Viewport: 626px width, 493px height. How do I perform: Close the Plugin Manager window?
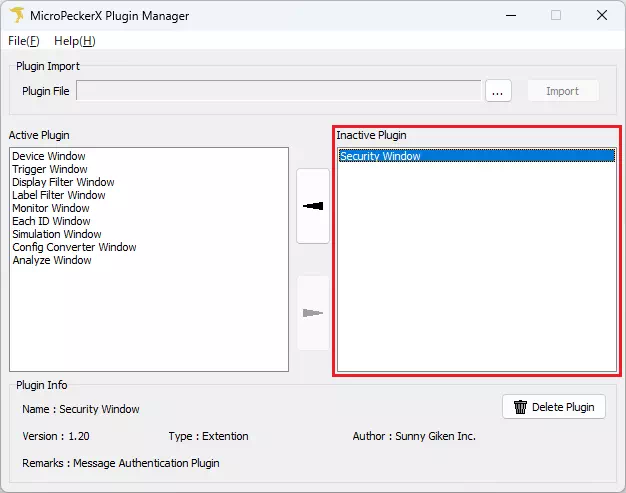[602, 16]
